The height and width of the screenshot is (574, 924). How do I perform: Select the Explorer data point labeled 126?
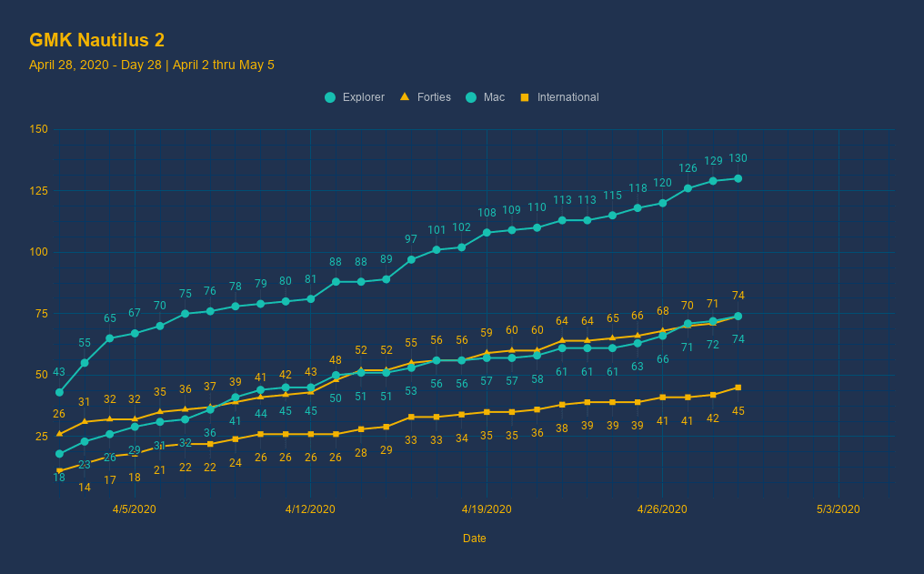688,188
